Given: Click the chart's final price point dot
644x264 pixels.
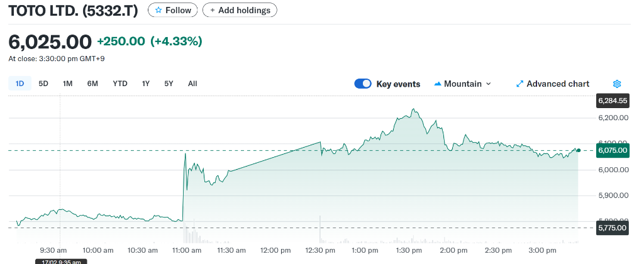Looking at the screenshot, I should pos(578,150).
